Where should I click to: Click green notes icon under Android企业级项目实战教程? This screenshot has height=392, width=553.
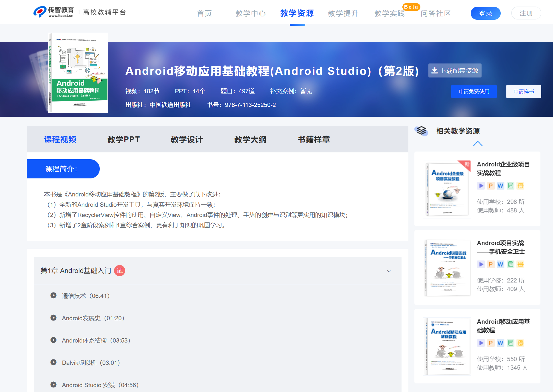point(511,186)
